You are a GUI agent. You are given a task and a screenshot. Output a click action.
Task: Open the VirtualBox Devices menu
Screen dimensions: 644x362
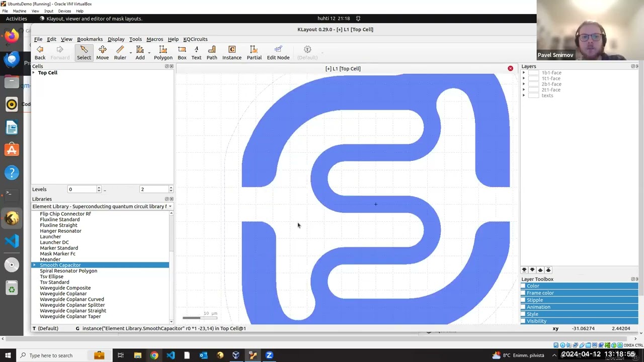tap(64, 11)
